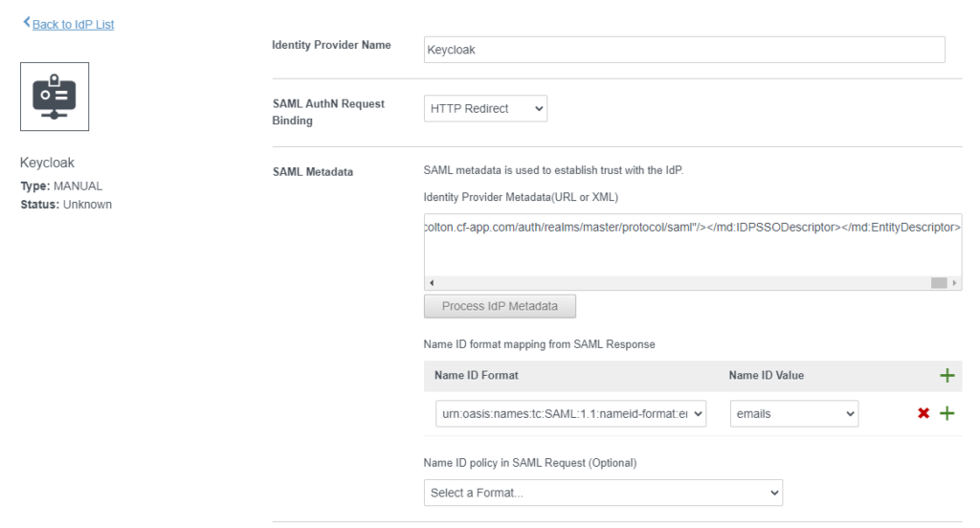Click the metadata horizontal scrollbar thumb
Viewport: 980px width, 528px height.
939,283
